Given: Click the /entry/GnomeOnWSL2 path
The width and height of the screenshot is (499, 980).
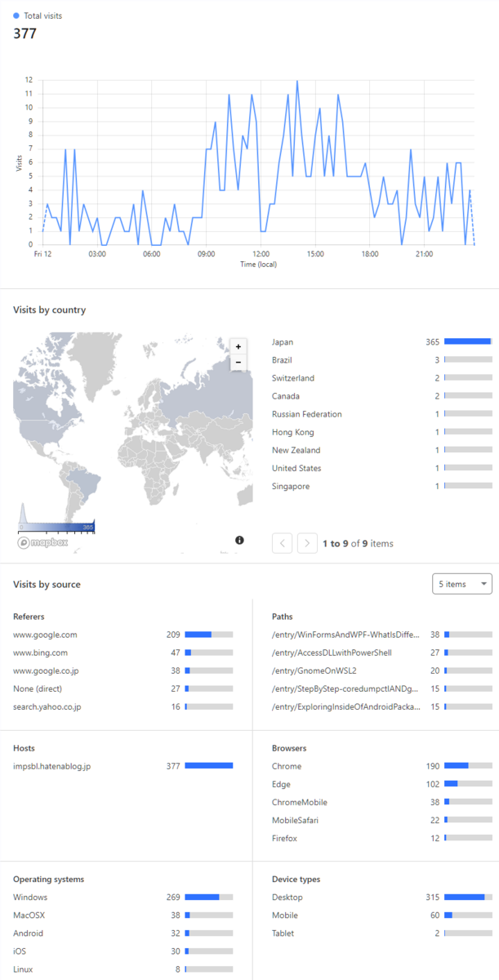Looking at the screenshot, I should (381, 670).
